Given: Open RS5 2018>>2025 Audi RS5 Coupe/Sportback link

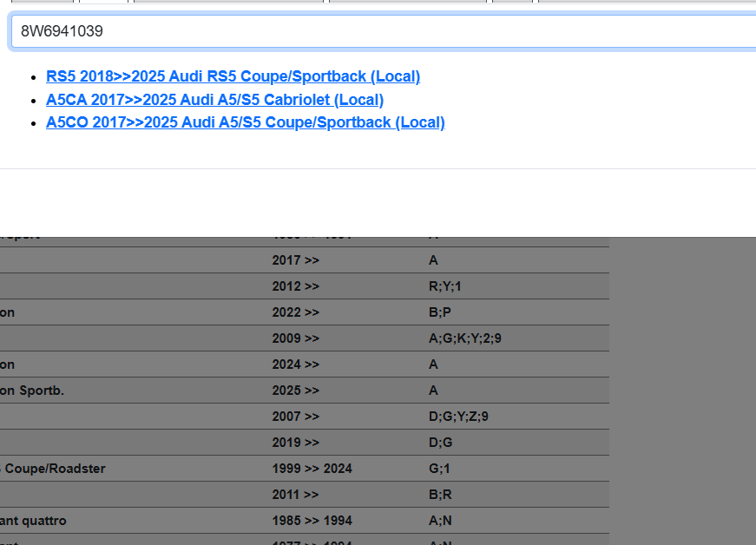Looking at the screenshot, I should [233, 76].
